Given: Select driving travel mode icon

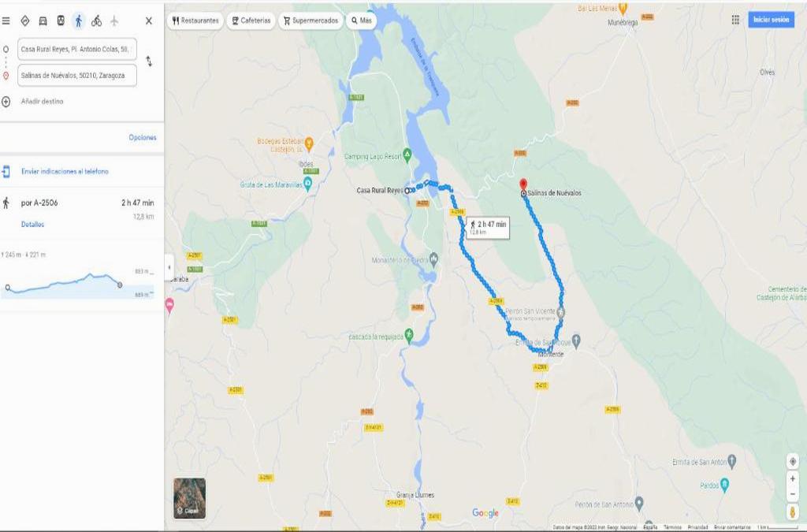Looking at the screenshot, I should point(43,21).
